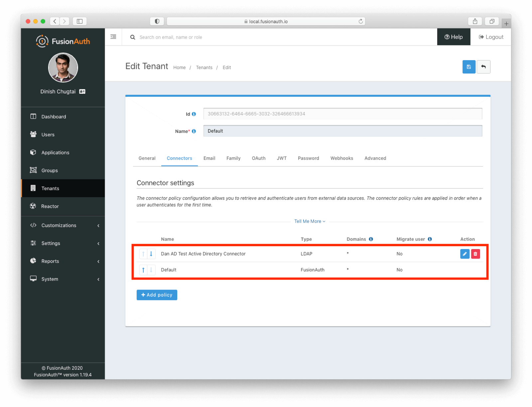Click the Safari address bar
Image resolution: width=532 pixels, height=407 pixels.
pyautogui.click(x=266, y=21)
